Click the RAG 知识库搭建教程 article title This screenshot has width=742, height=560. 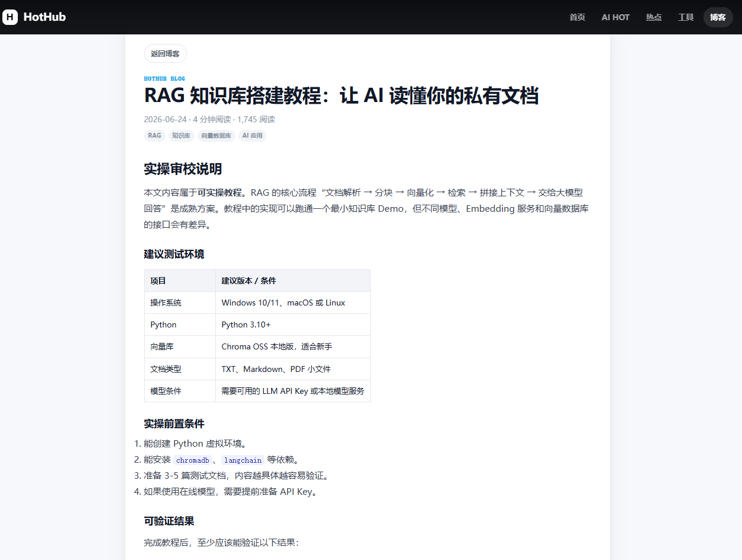coord(341,96)
